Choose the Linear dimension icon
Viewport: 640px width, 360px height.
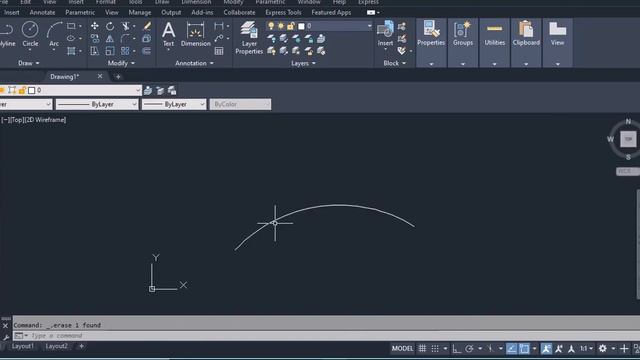coord(219,26)
